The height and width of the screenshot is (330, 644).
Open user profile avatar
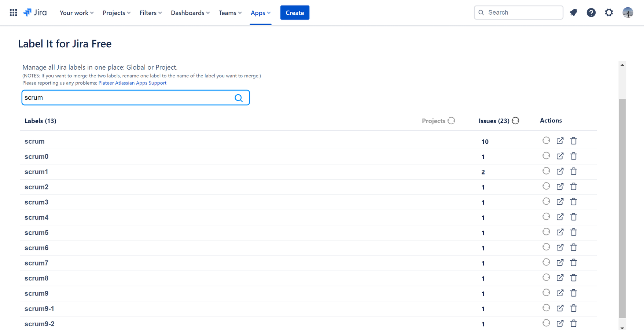628,12
